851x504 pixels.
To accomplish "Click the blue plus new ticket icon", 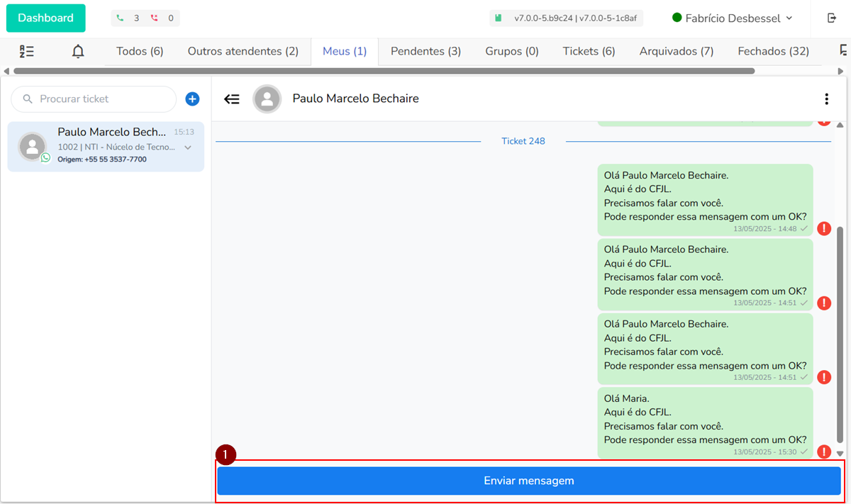I will tap(192, 99).
